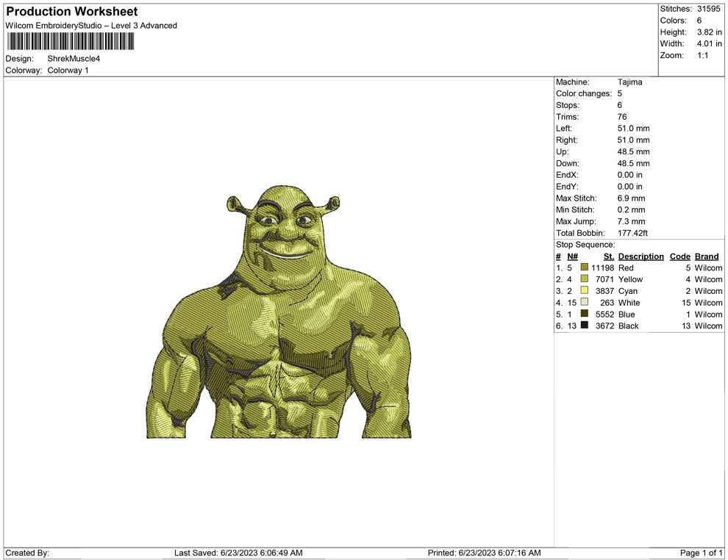This screenshot has height=560, width=728.
Task: Click the 'St.' column header
Action: click(x=609, y=256)
